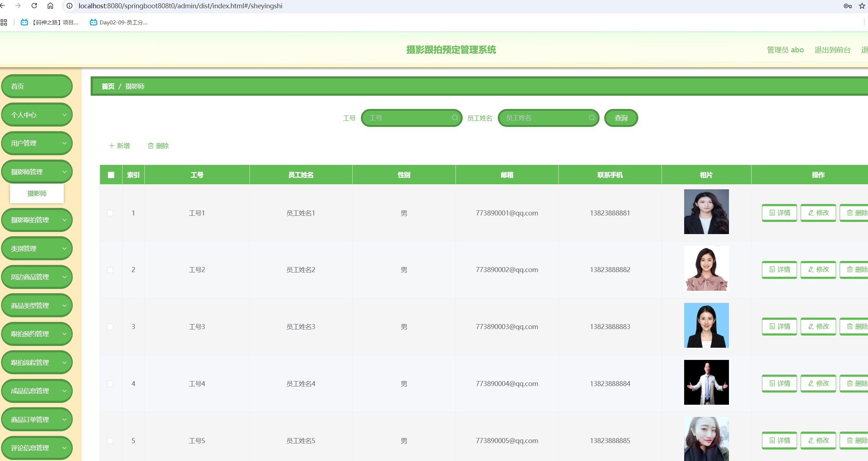The width and height of the screenshot is (868, 461).
Task: Open the password key icon
Action: click(x=848, y=6)
